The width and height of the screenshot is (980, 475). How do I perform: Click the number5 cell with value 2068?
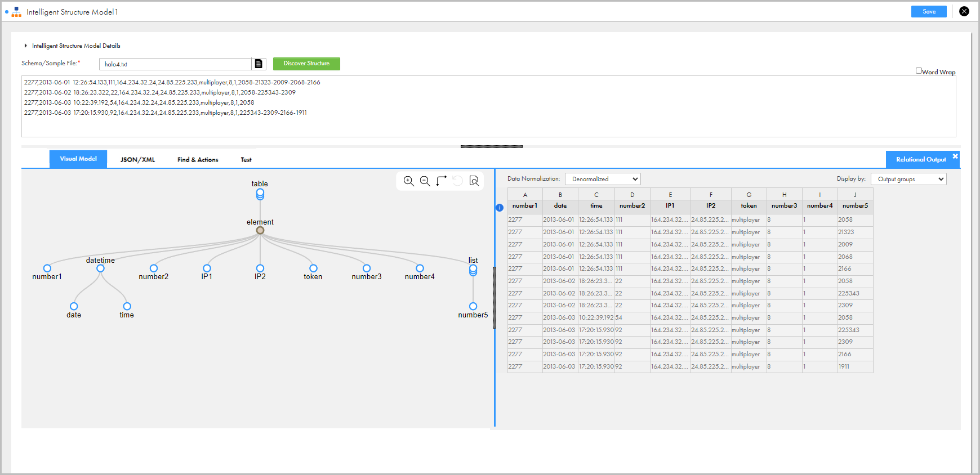coord(856,257)
